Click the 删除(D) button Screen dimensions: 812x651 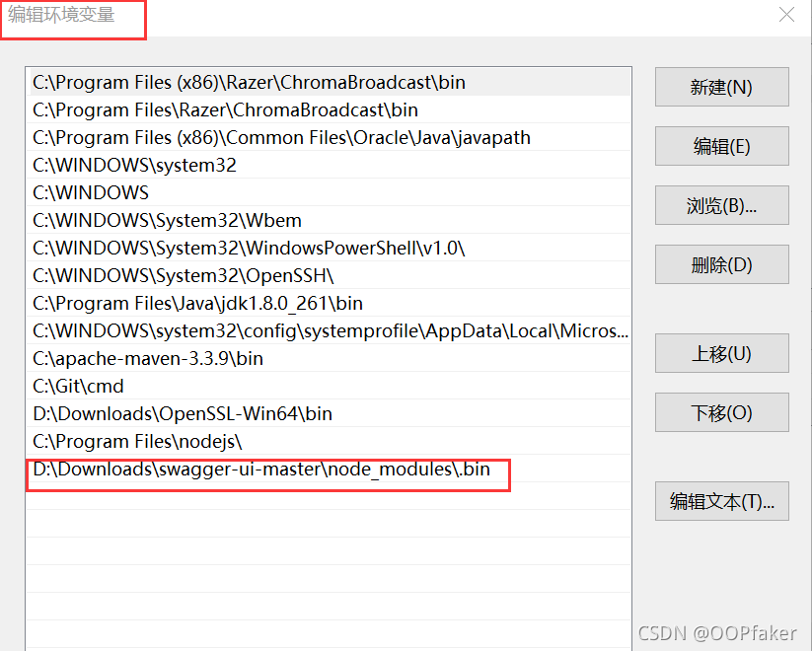(x=721, y=264)
